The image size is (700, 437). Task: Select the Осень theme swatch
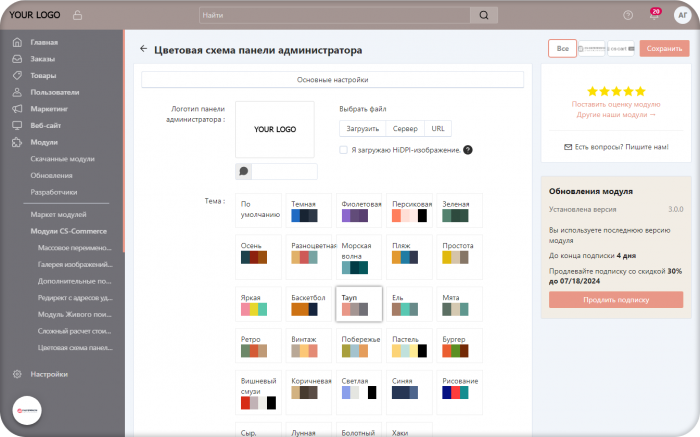(258, 257)
